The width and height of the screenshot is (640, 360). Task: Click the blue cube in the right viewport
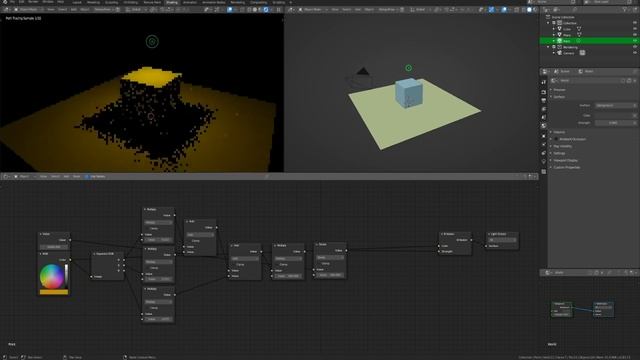[409, 93]
